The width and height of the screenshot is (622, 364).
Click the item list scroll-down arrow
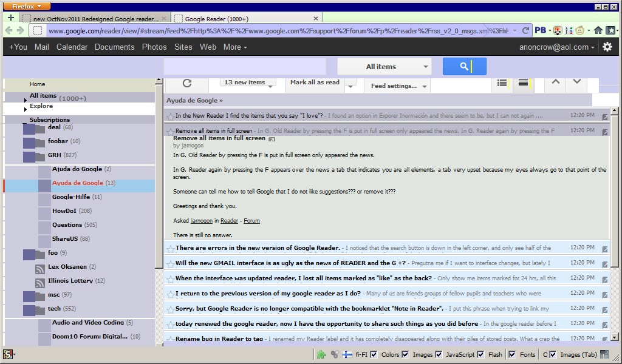(615, 337)
